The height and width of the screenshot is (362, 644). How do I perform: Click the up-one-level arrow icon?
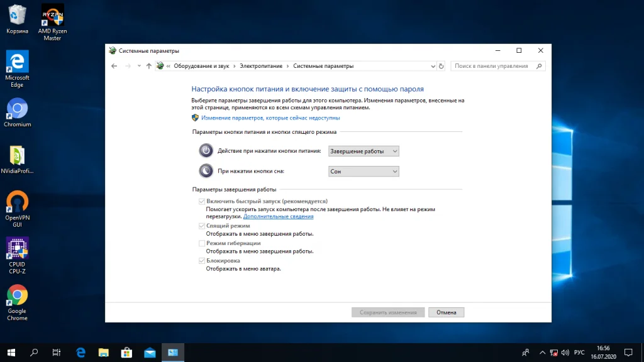click(x=148, y=66)
